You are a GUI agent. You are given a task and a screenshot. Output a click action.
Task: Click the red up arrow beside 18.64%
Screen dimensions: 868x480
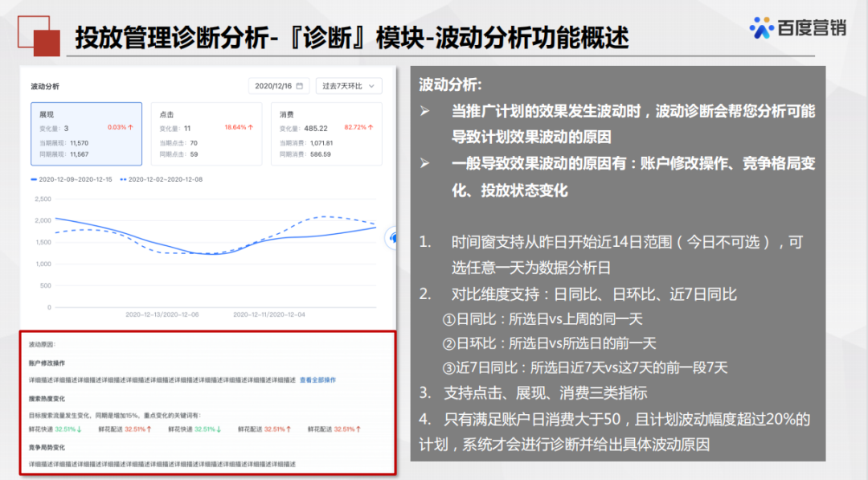(251, 128)
